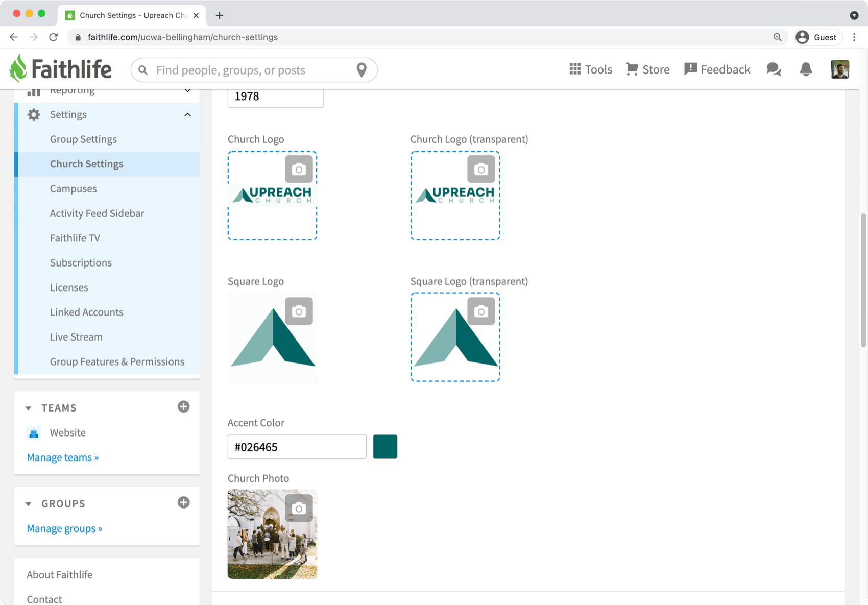Click the Website team icon
Viewport: 868px width, 605px height.
point(34,433)
